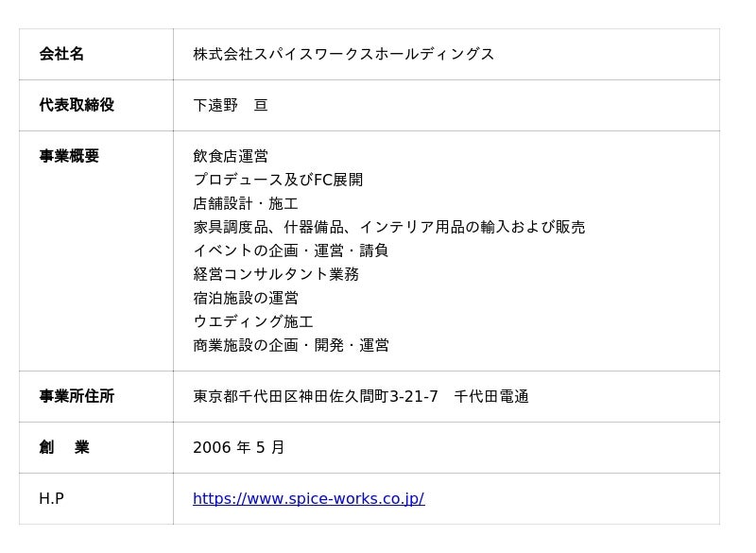Click the 創 業 row label
Viewport: 756px width, 553px height.
(x=64, y=447)
